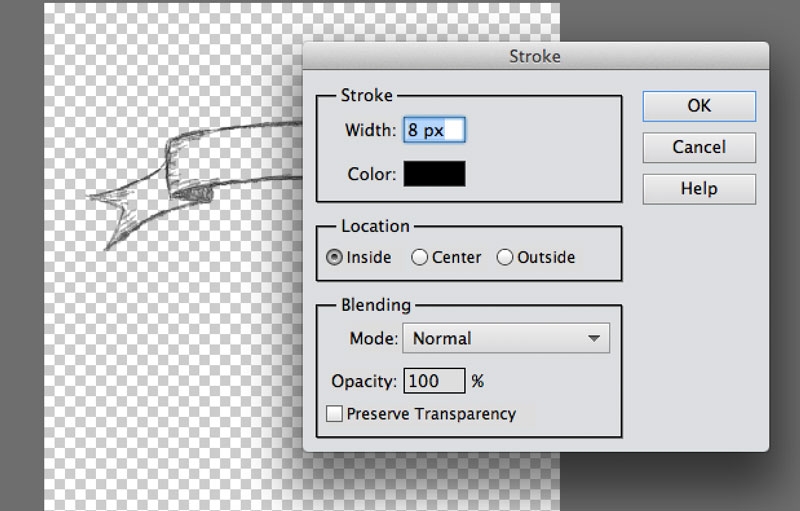This screenshot has width=800, height=511.
Task: Click the arrow on the Mode combo box
Action: (x=593, y=338)
